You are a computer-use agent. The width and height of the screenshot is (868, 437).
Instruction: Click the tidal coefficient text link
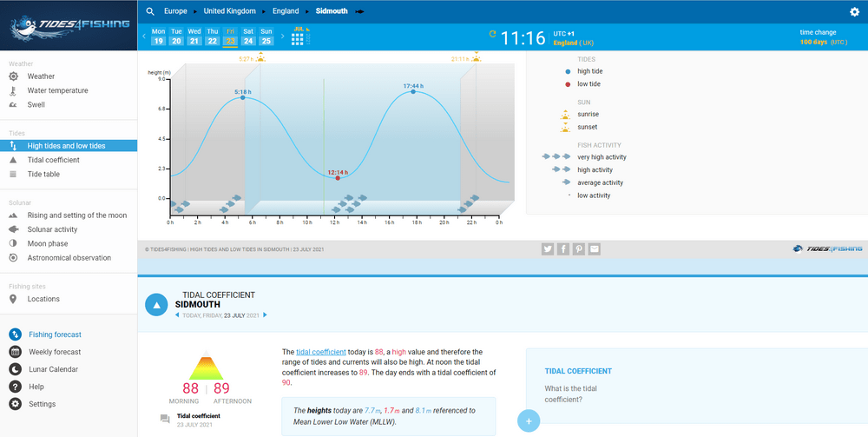coord(320,352)
